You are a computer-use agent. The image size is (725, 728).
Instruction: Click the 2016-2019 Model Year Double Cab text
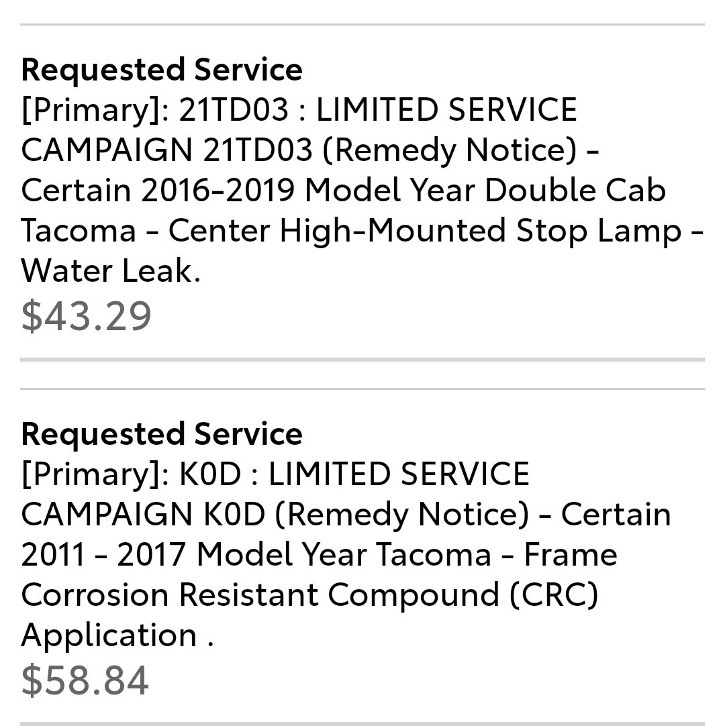pos(403,191)
